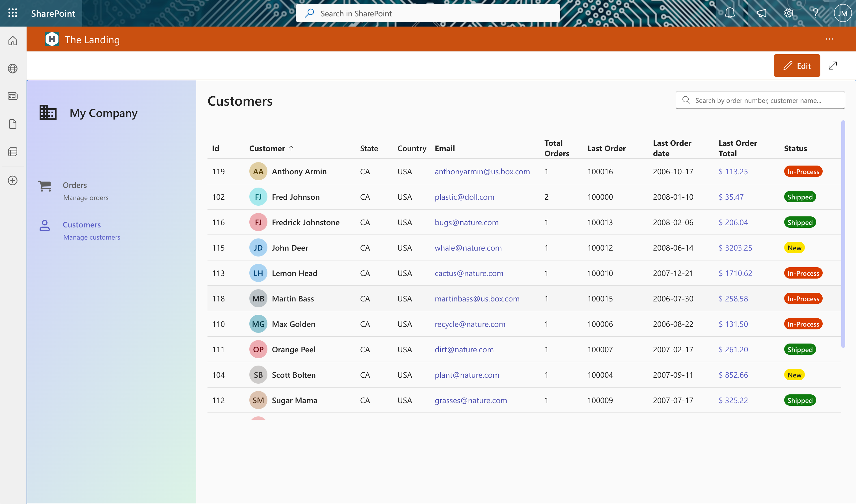This screenshot has height=504, width=856.
Task: Click the customer search magnifier icon
Action: coord(686,100)
